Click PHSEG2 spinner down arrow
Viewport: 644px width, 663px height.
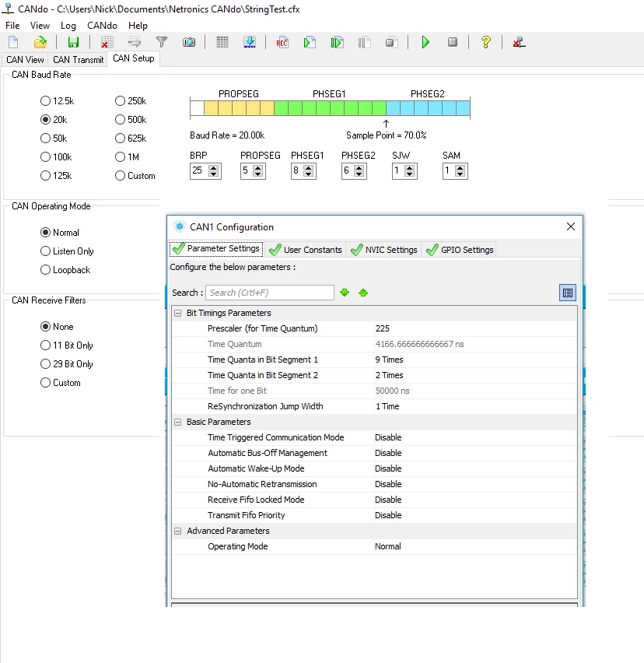click(x=359, y=174)
